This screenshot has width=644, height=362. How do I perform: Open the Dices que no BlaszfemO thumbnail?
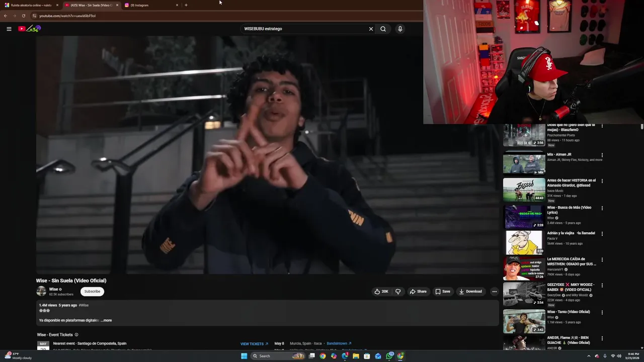pos(524,136)
